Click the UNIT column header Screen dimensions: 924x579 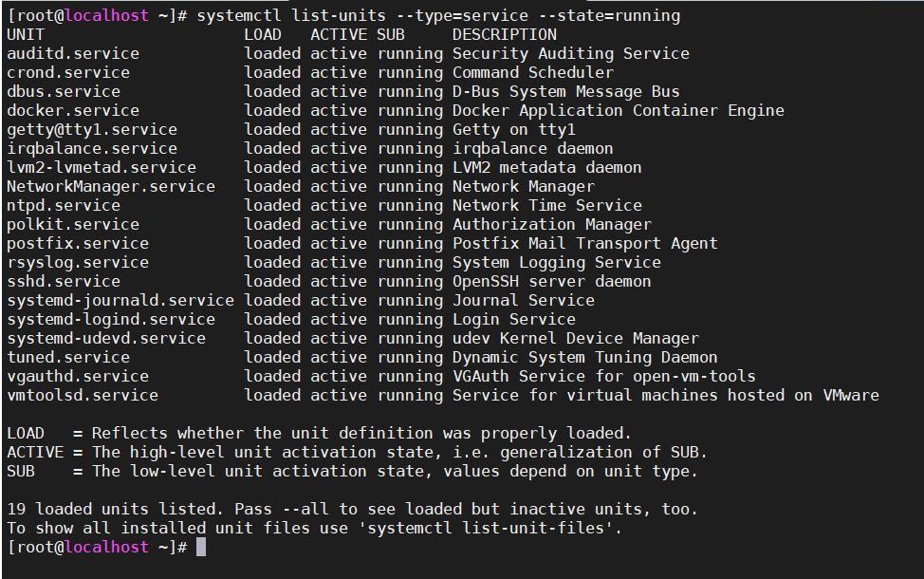(26, 34)
